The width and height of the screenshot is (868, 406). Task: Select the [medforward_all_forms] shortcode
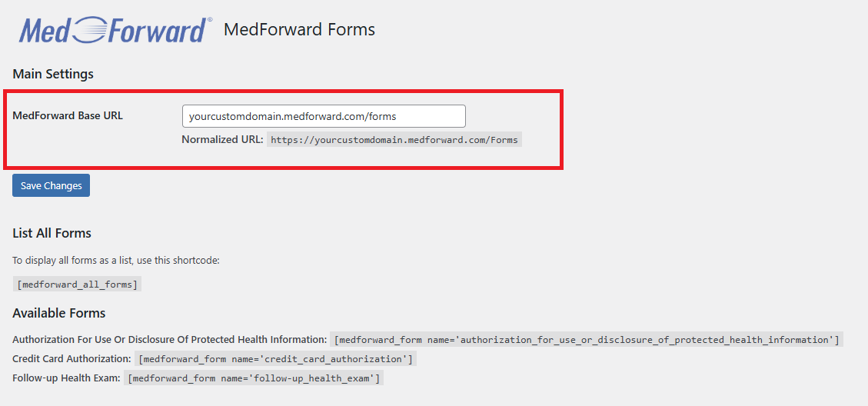(x=77, y=285)
